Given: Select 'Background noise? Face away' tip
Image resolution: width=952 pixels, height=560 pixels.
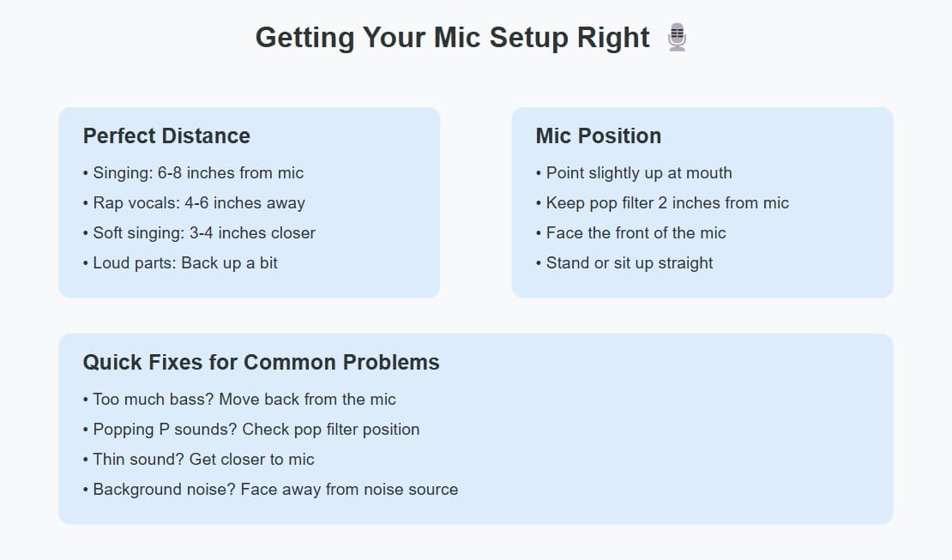Looking at the screenshot, I should click(x=270, y=490).
